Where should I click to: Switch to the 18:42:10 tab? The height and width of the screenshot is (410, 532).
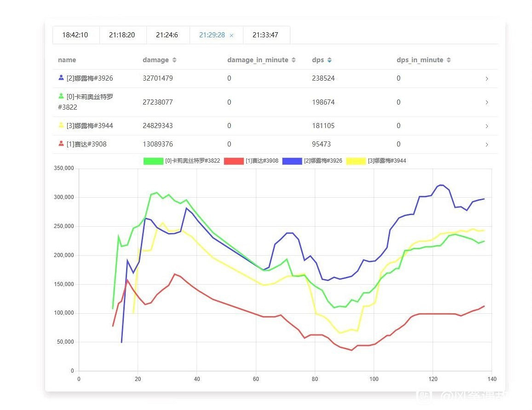pos(75,35)
